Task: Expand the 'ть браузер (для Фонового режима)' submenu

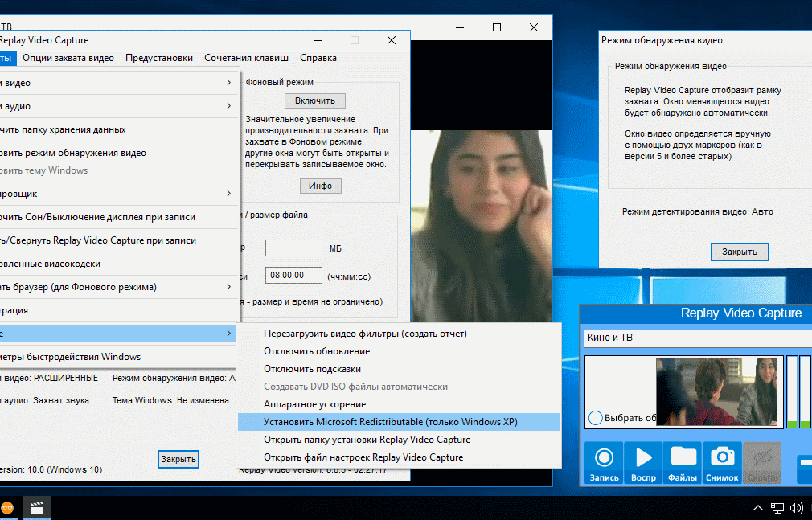Action: [x=228, y=287]
